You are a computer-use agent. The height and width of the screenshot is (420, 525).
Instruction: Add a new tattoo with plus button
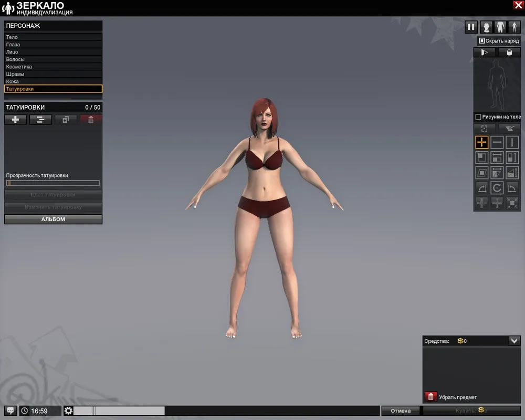tap(15, 120)
